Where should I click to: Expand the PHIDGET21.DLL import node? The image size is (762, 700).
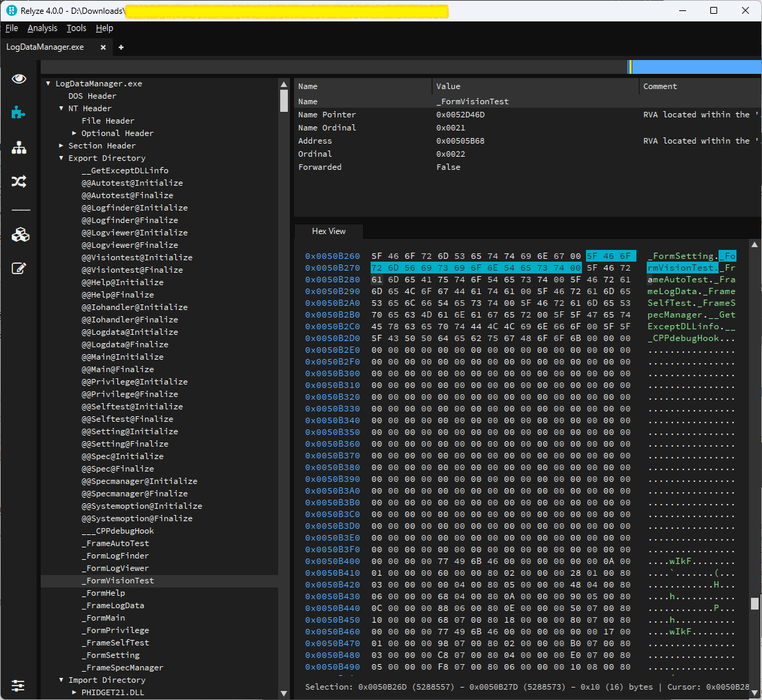[x=74, y=692]
